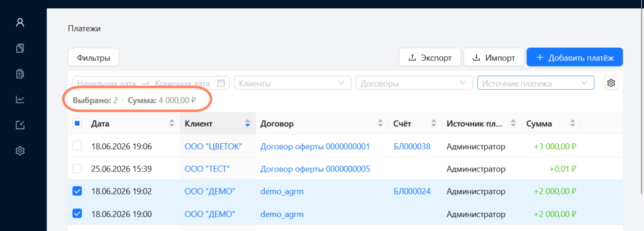Click the +0,01 ₽ amount cell
Viewport: 644px width, 231px height.
[563, 169]
